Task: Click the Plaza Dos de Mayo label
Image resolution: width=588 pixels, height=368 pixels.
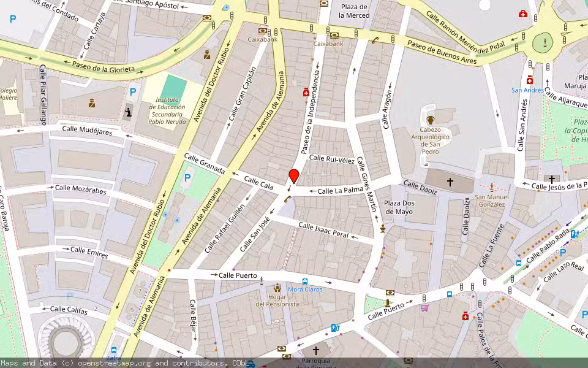Action: pos(399,207)
